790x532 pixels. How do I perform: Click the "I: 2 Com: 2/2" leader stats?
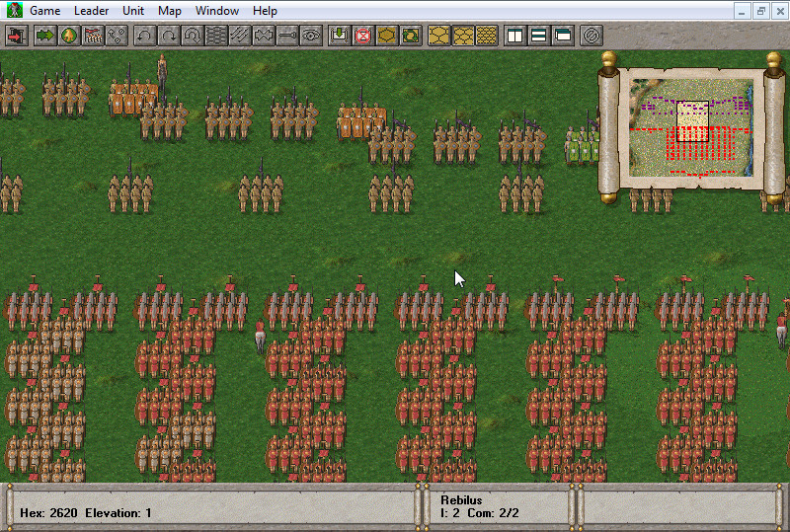tap(479, 513)
